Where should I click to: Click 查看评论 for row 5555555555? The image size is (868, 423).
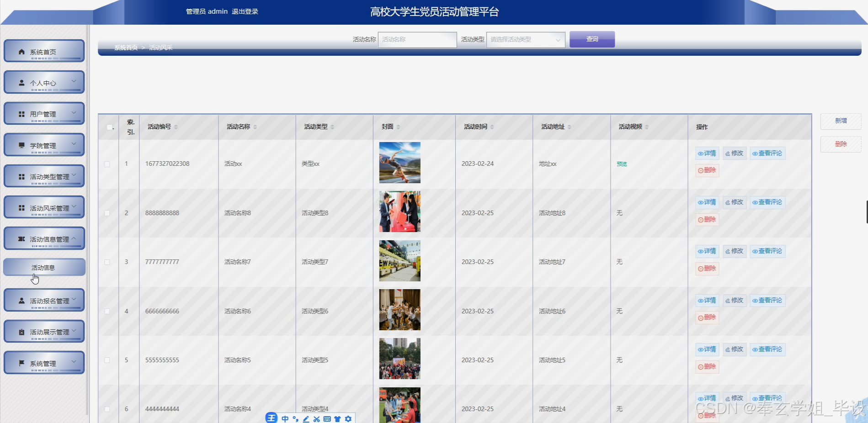click(767, 349)
